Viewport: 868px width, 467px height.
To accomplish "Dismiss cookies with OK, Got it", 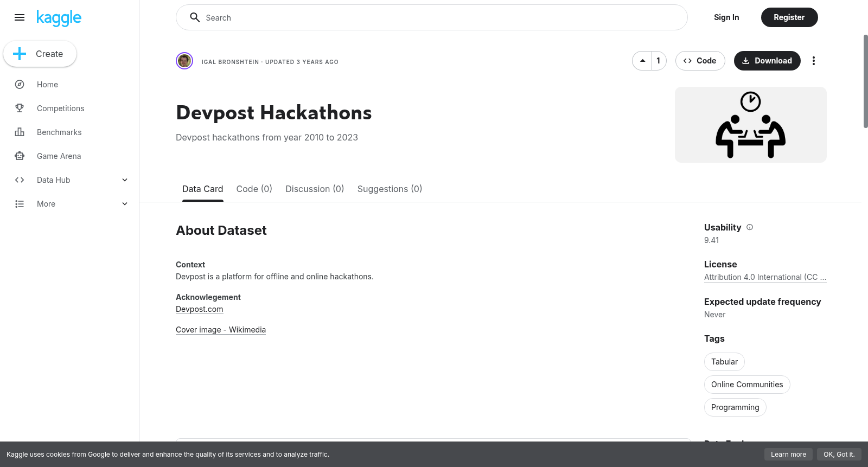I will (839, 455).
